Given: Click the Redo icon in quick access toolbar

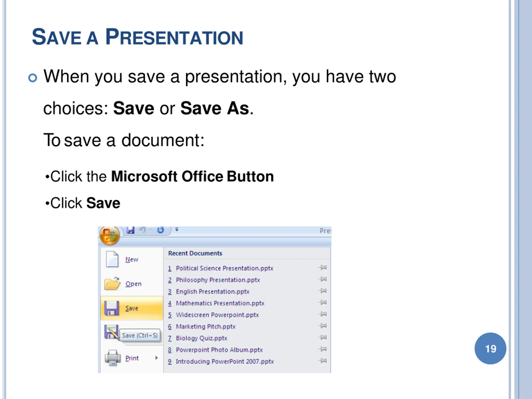Looking at the screenshot, I should (x=160, y=230).
